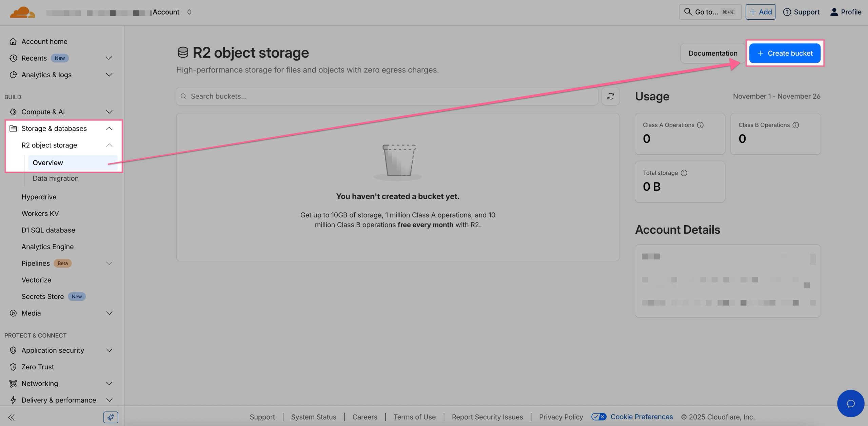Viewport: 868px width, 426px height.
Task: Open System Status link
Action: [x=314, y=417]
